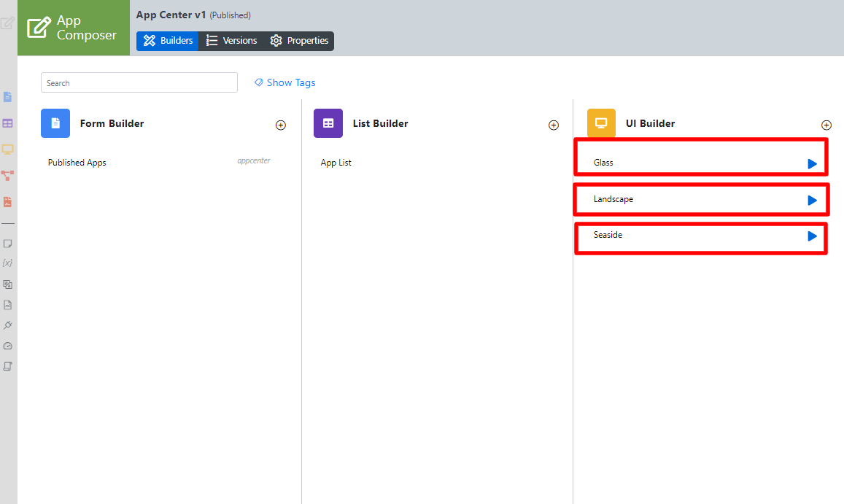Click the Search input field

pos(139,83)
